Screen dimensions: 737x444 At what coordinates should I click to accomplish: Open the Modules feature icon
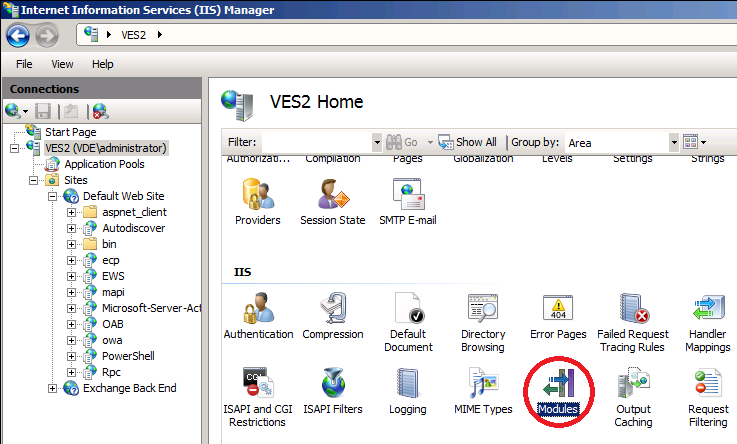pyautogui.click(x=558, y=392)
